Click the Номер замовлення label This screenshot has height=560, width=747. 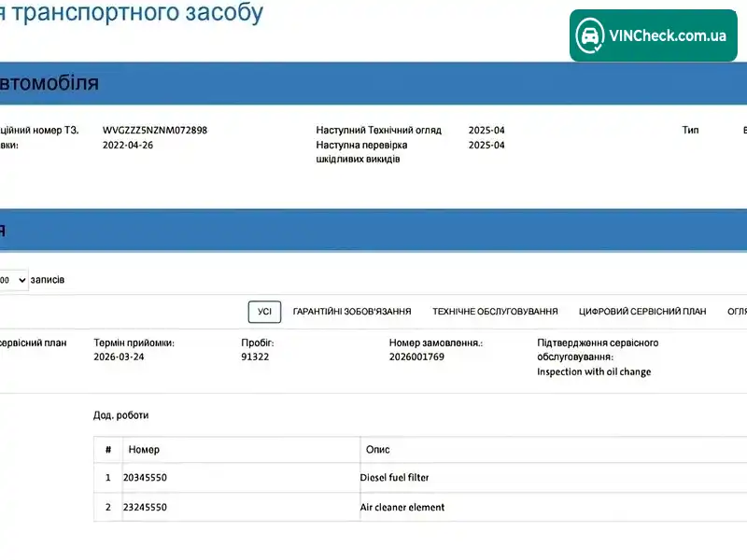[435, 343]
